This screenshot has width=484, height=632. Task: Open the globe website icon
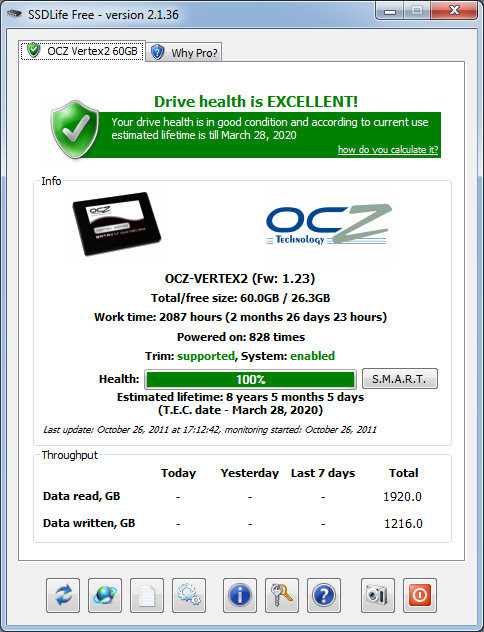[x=105, y=595]
